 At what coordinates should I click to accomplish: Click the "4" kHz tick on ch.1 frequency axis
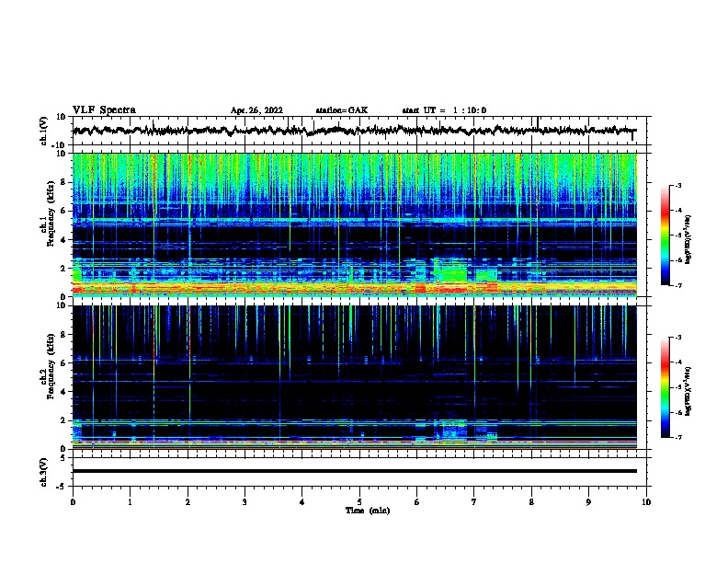click(x=63, y=240)
